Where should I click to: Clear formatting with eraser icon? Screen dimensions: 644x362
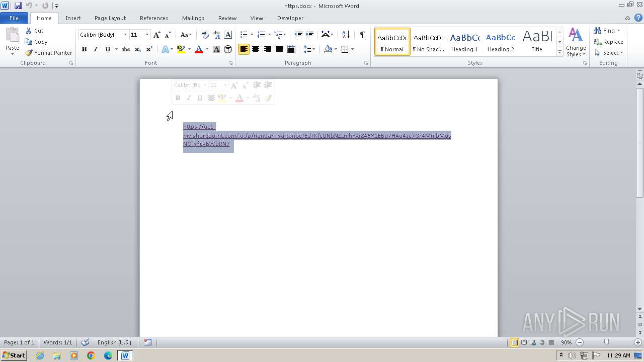(x=204, y=35)
